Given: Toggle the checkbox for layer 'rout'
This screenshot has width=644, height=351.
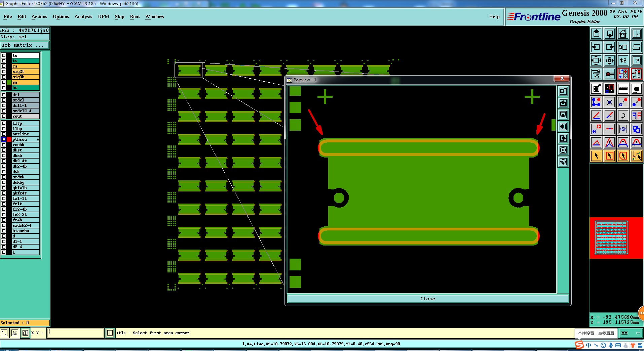Looking at the screenshot, I should pyautogui.click(x=4, y=116).
